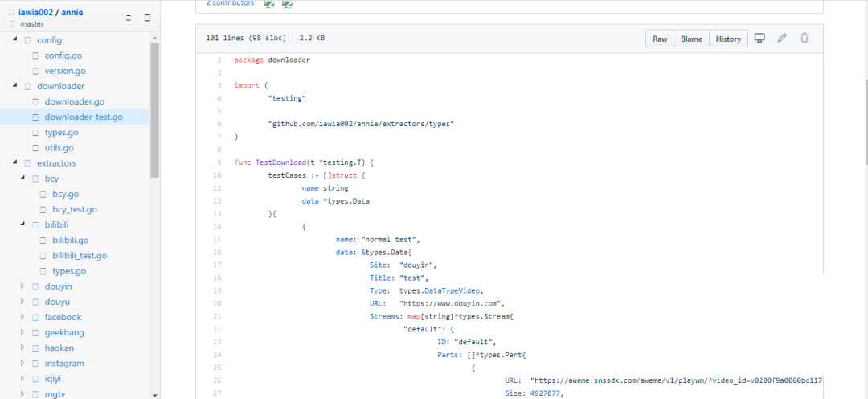Collapse the bcy folder arrow
This screenshot has width=868, height=399.
23,179
